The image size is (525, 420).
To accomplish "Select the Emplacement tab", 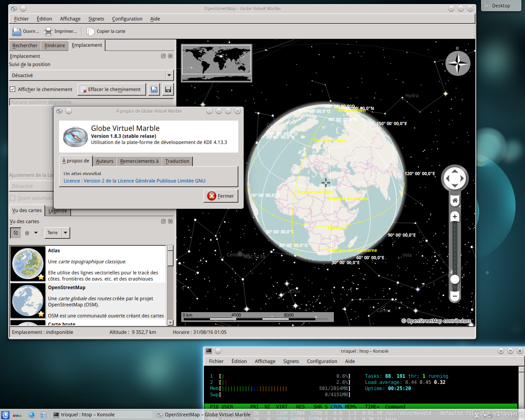I will (87, 45).
